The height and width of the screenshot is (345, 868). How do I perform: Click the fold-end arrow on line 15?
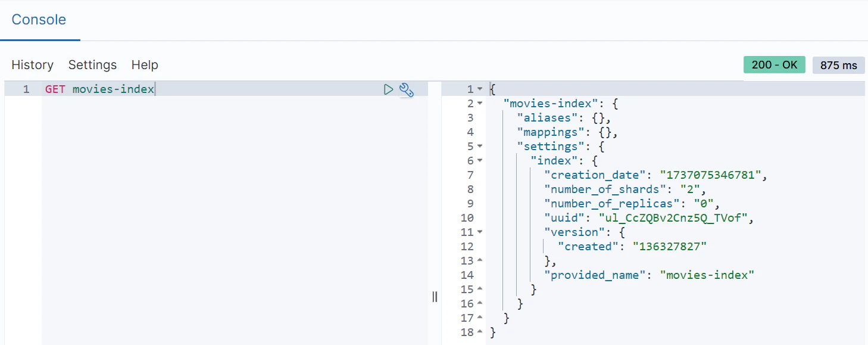(480, 290)
